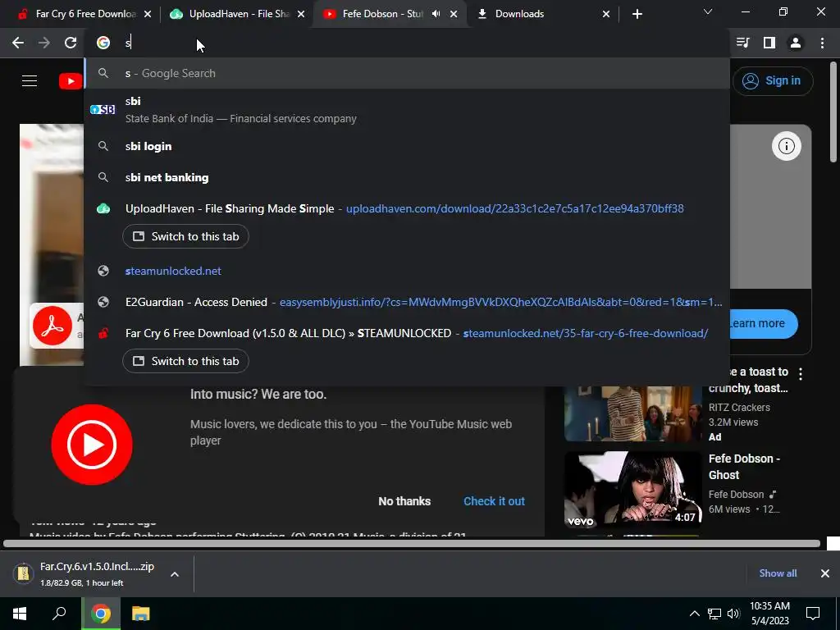Open the YouTube hamburger guide menu
This screenshot has width=840, height=630.
click(x=30, y=81)
